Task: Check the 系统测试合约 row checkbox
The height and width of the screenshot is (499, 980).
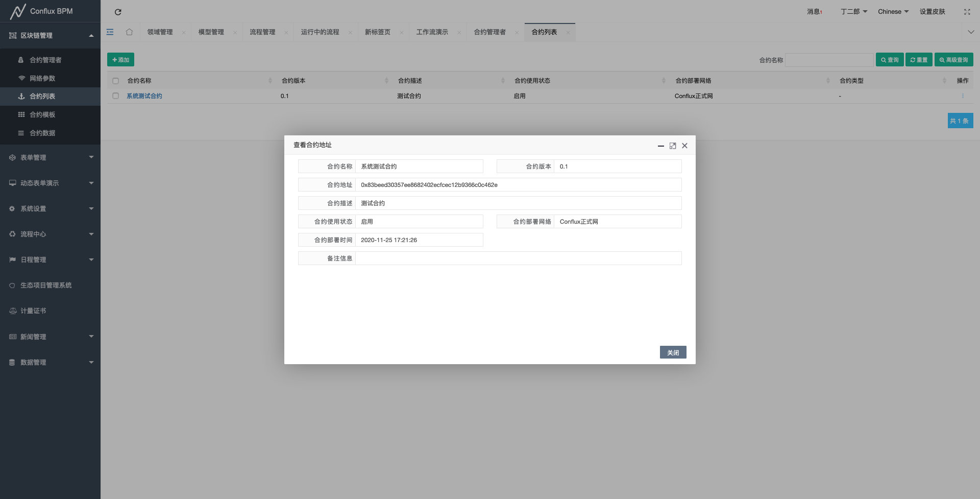Action: (x=116, y=96)
